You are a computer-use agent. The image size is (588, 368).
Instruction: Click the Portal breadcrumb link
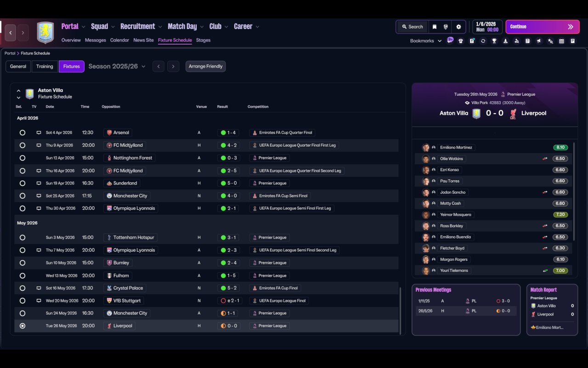(x=10, y=53)
